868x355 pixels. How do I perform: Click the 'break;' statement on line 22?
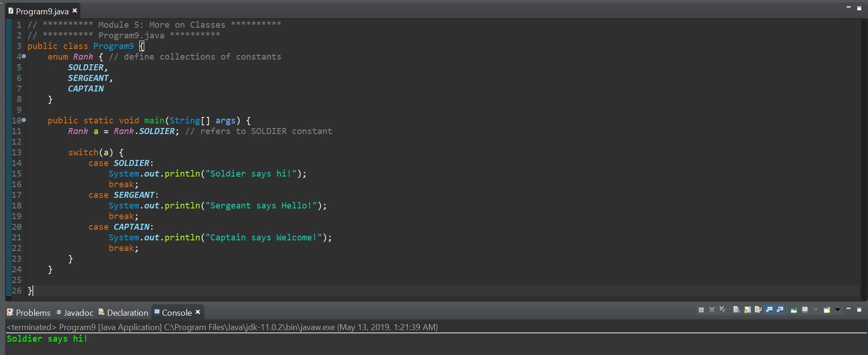click(x=123, y=248)
